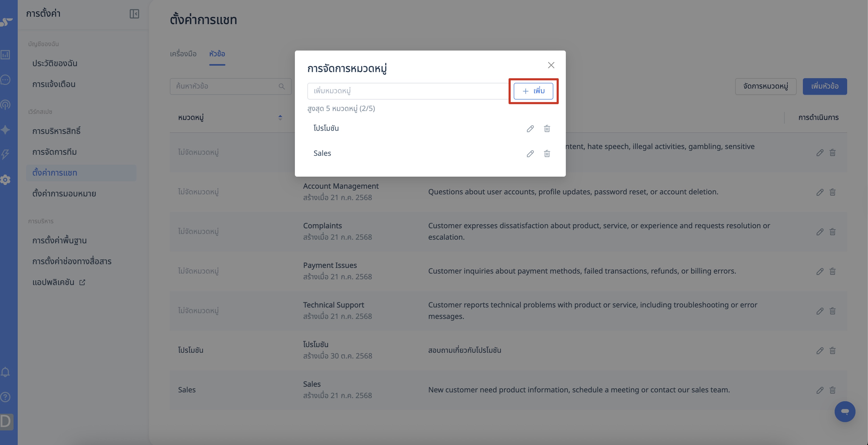Close the category management dialog

tap(551, 65)
